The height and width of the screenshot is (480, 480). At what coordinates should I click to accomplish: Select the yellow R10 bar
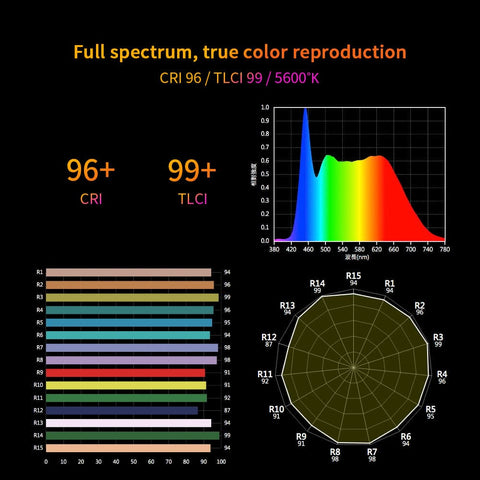click(x=126, y=385)
